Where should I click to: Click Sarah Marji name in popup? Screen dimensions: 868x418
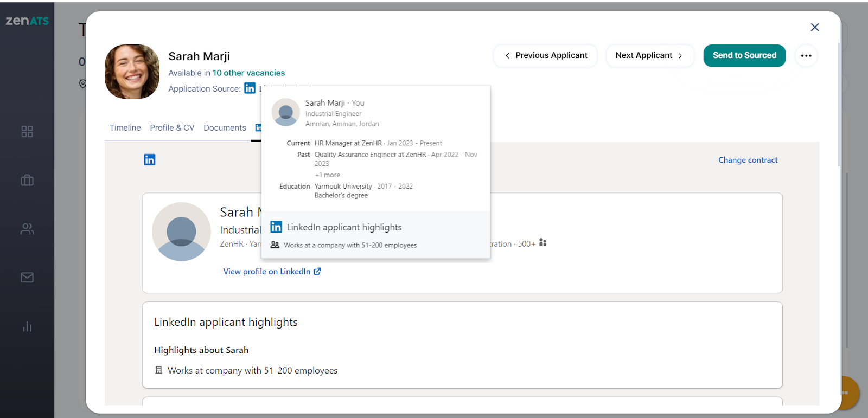pyautogui.click(x=325, y=102)
